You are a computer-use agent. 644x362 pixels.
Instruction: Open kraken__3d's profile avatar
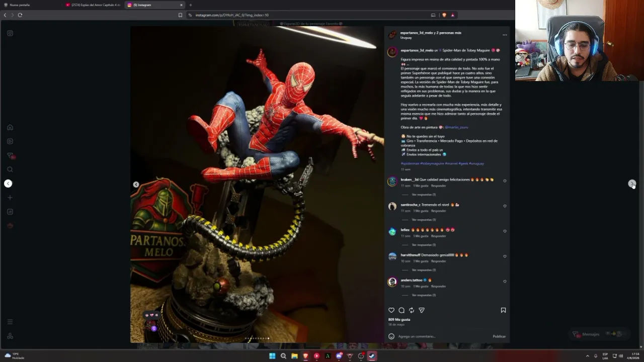(x=392, y=182)
